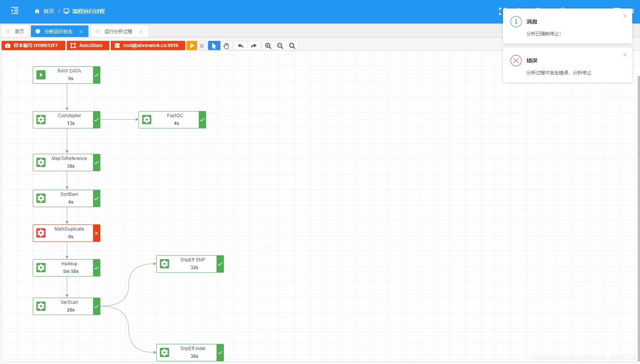Click sample number B190612FF button
This screenshot has width=640, height=364.
34,45
